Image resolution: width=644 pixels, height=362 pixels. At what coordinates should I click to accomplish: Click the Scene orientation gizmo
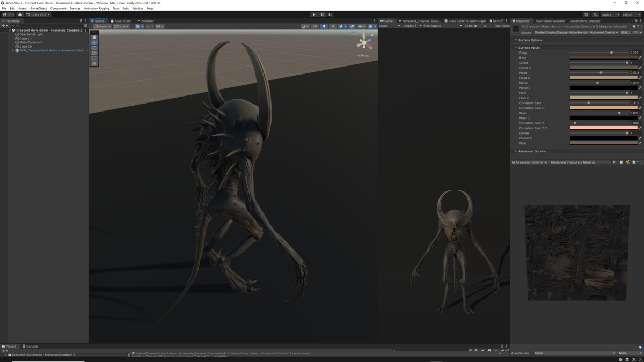pos(365,42)
